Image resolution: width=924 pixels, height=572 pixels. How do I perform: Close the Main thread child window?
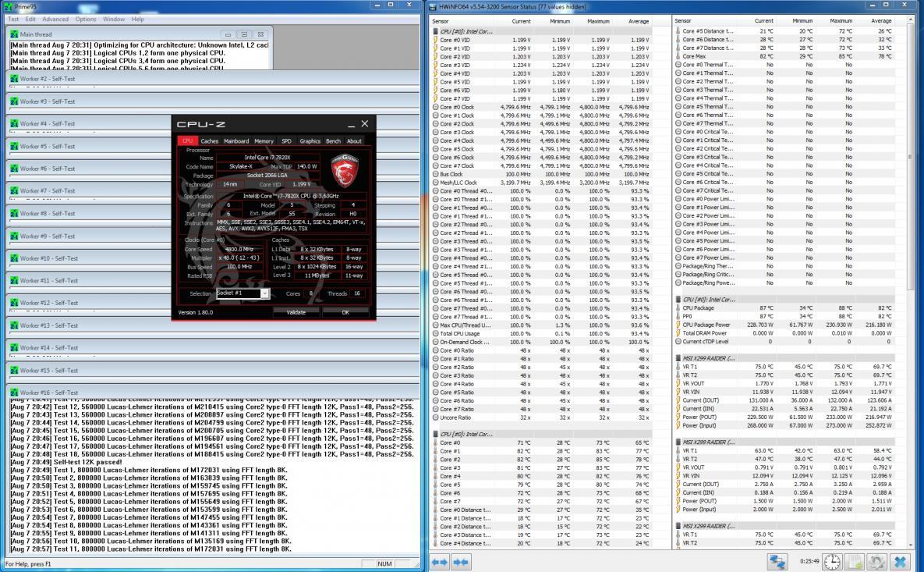pos(261,34)
